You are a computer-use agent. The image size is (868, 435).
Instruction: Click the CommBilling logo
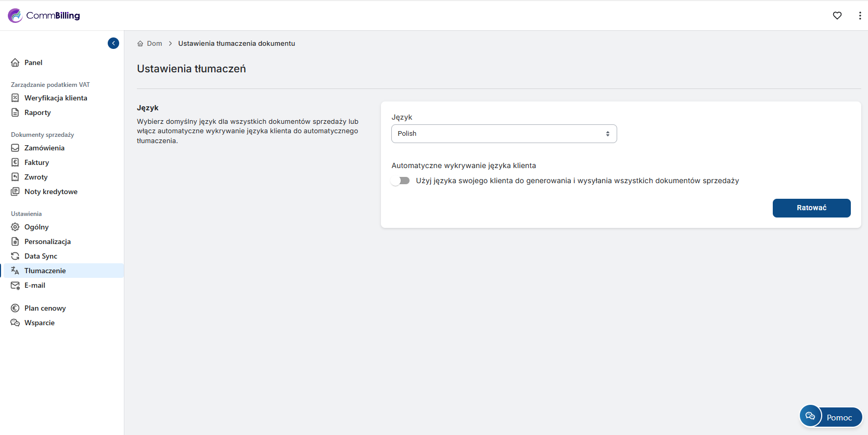click(44, 16)
